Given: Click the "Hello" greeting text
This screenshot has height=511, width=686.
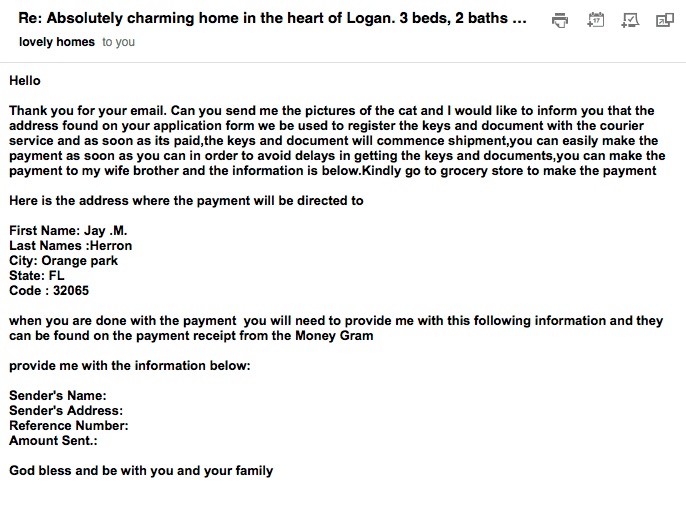Looking at the screenshot, I should pos(25,80).
